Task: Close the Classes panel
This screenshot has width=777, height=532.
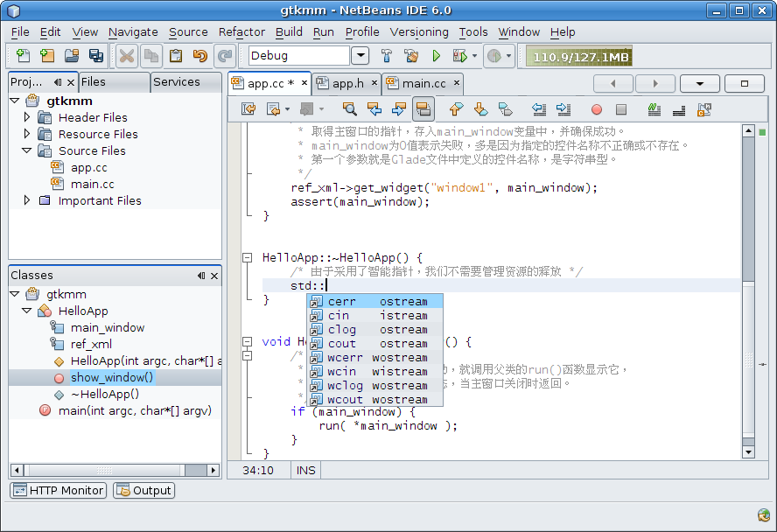Action: point(214,276)
